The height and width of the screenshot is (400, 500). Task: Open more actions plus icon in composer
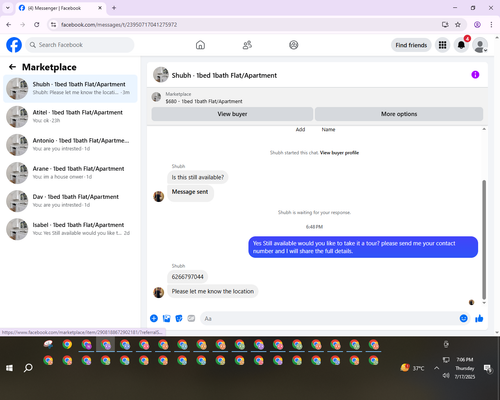154,318
